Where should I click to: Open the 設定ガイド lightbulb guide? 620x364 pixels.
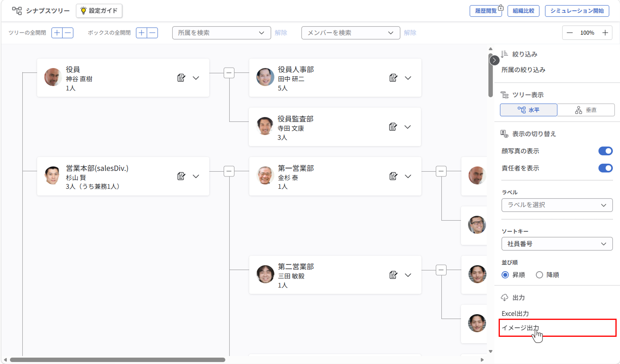99,11
